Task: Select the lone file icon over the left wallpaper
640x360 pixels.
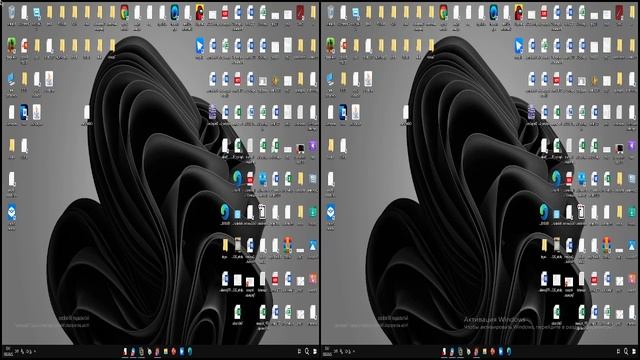Action: point(87,112)
